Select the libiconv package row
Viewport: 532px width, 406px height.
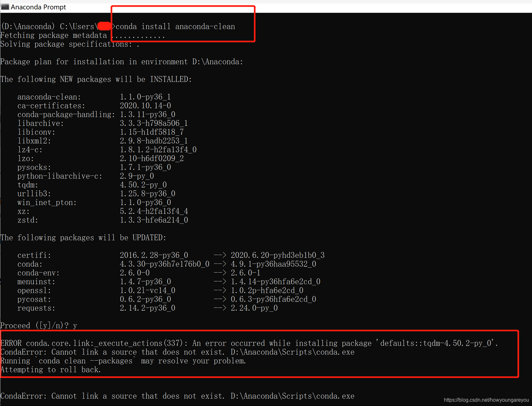[x=100, y=132]
